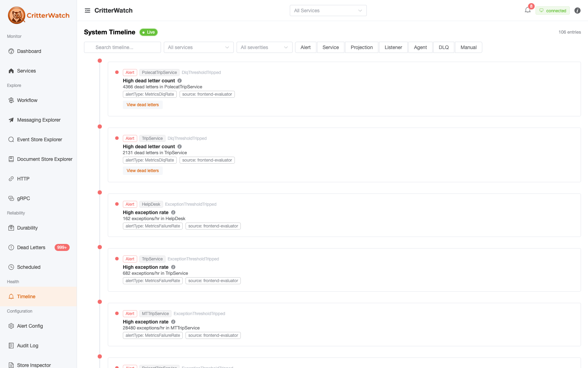Click the Workflow icon in sidebar

click(11, 100)
